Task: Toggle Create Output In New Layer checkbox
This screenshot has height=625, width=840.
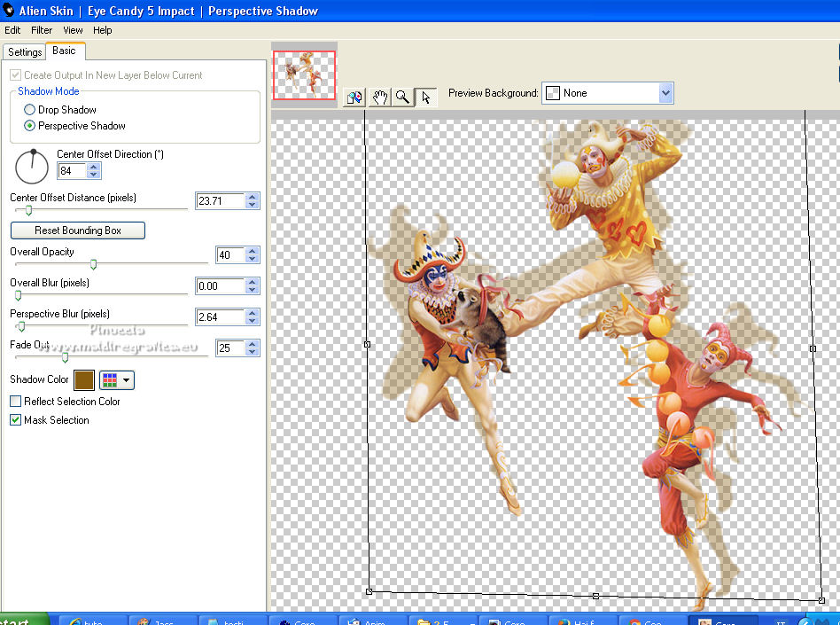Action: [x=16, y=75]
